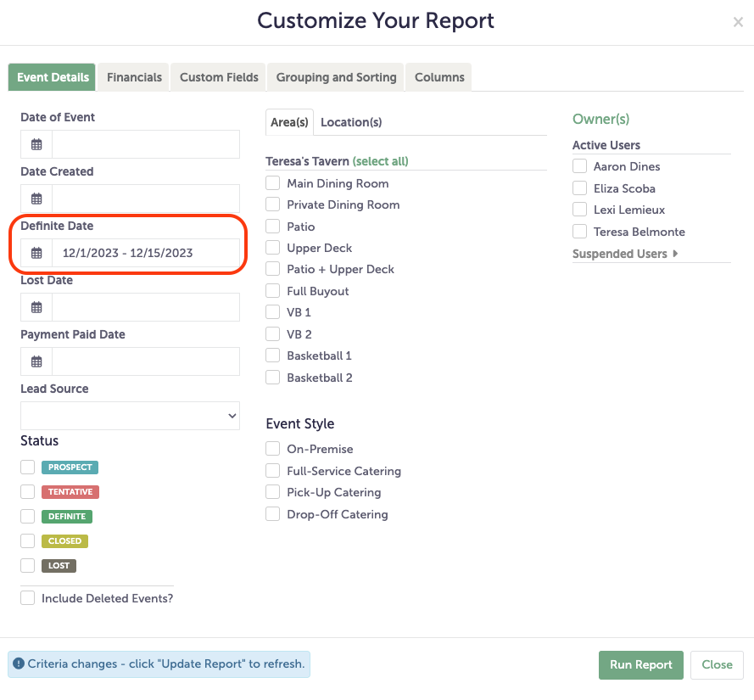Viewport: 754px width, 700px height.
Task: Click the Definite Date calendar icon
Action: point(36,253)
